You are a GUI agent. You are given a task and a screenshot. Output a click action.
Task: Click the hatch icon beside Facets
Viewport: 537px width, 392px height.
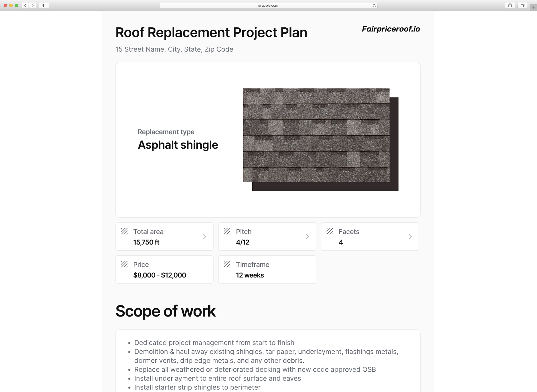[330, 231]
